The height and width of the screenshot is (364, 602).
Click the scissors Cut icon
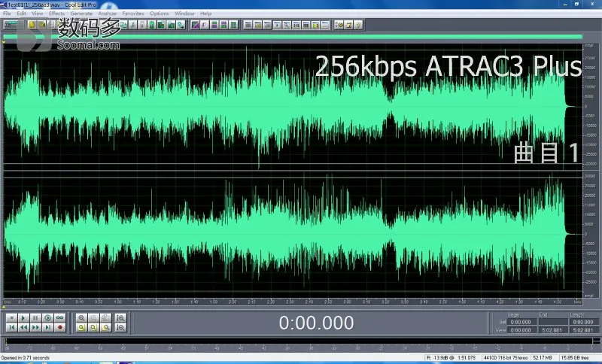click(x=132, y=25)
